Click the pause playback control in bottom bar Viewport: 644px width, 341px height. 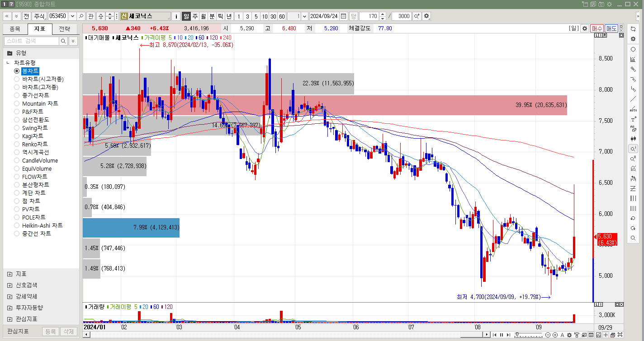[501, 335]
